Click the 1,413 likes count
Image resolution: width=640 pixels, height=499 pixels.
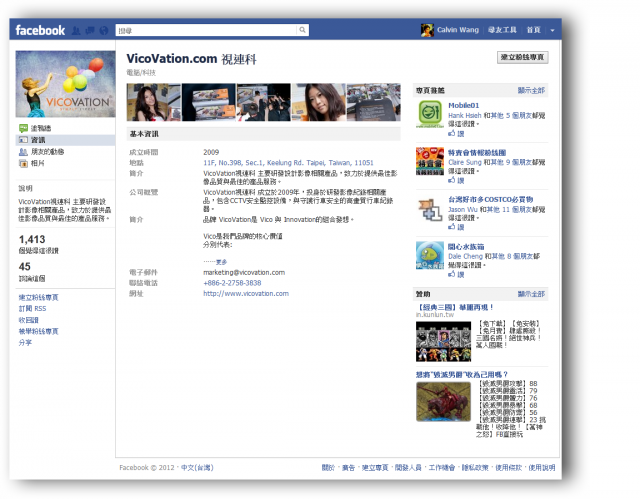pos(32,240)
